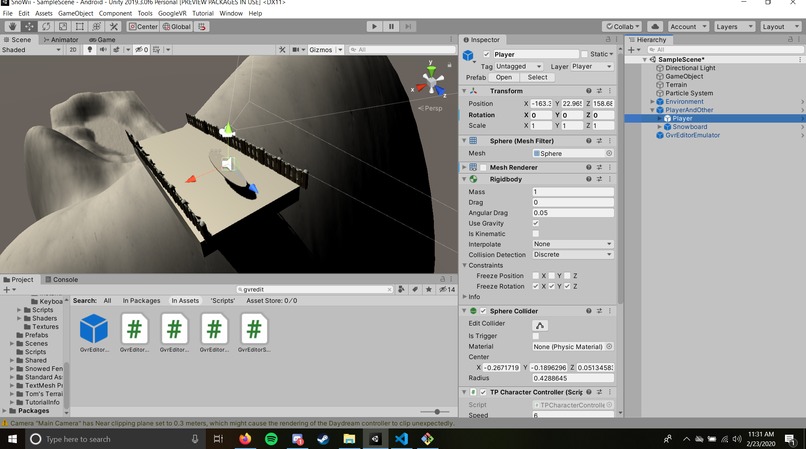Open Visual Studio Code from taskbar
This screenshot has height=449, width=806.
401,439
